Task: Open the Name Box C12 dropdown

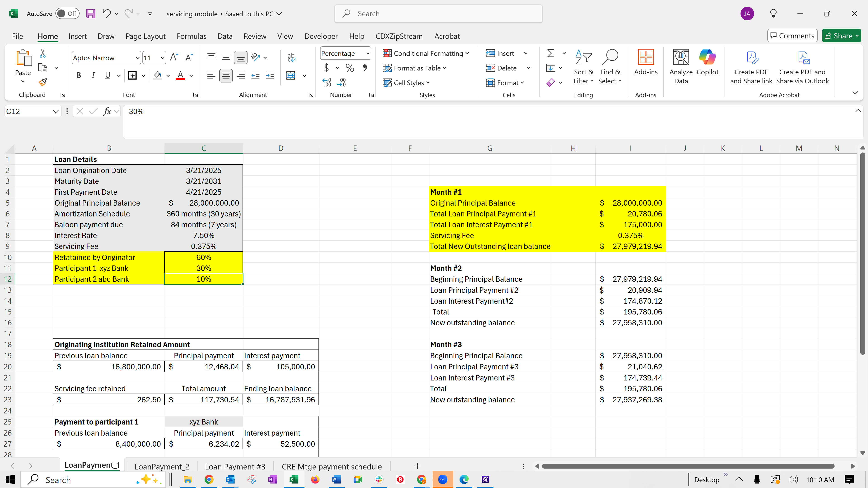Action: click(56, 111)
